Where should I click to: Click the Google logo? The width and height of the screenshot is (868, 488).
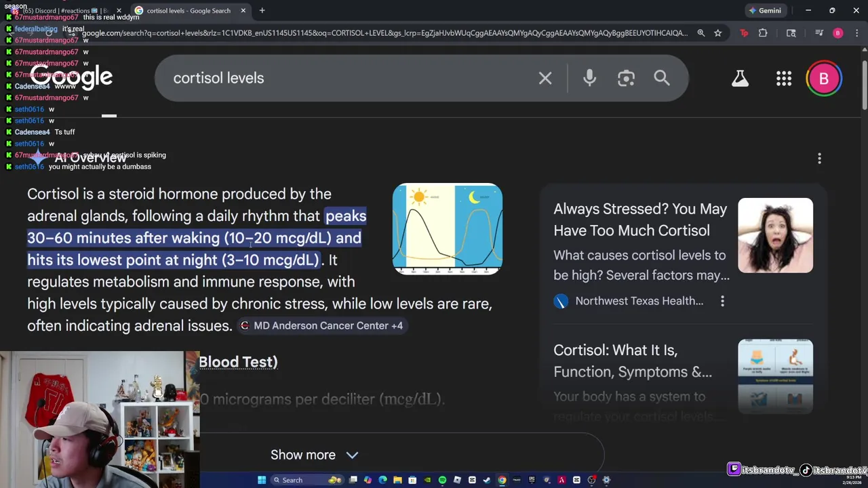tap(71, 77)
